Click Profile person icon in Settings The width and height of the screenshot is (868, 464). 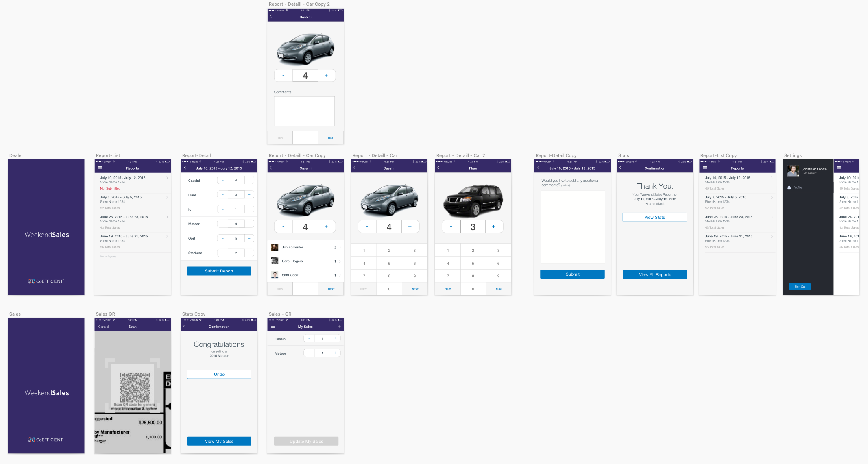click(x=789, y=187)
